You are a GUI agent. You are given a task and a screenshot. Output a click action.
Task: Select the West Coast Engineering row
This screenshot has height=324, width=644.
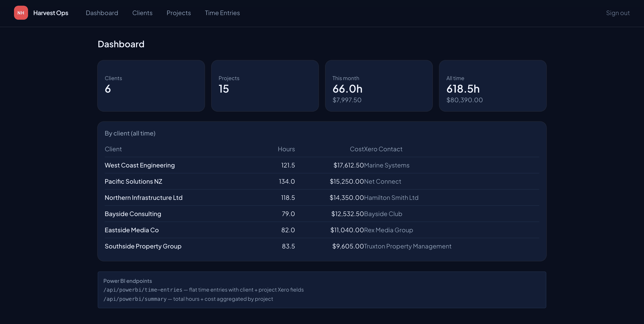coord(322,165)
